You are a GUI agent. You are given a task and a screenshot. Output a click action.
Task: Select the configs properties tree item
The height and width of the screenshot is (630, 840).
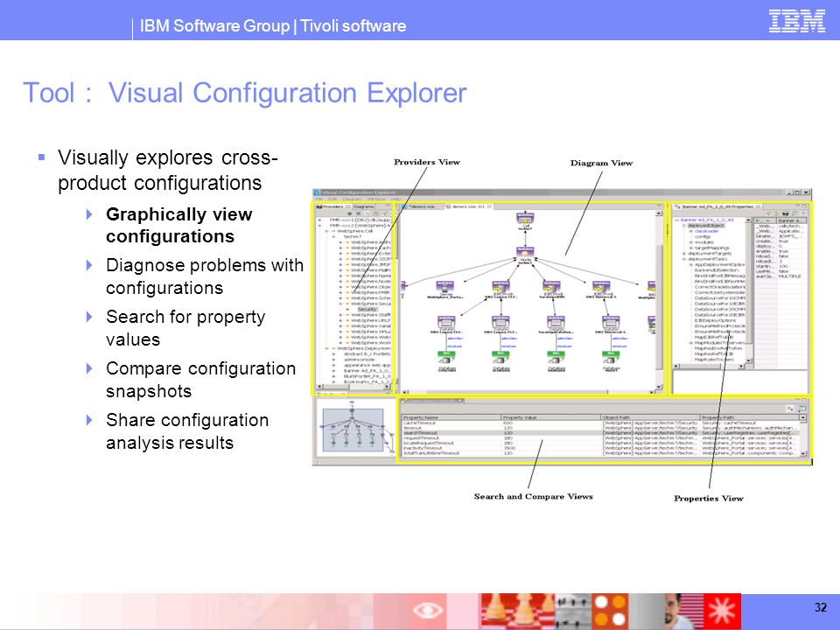click(703, 236)
